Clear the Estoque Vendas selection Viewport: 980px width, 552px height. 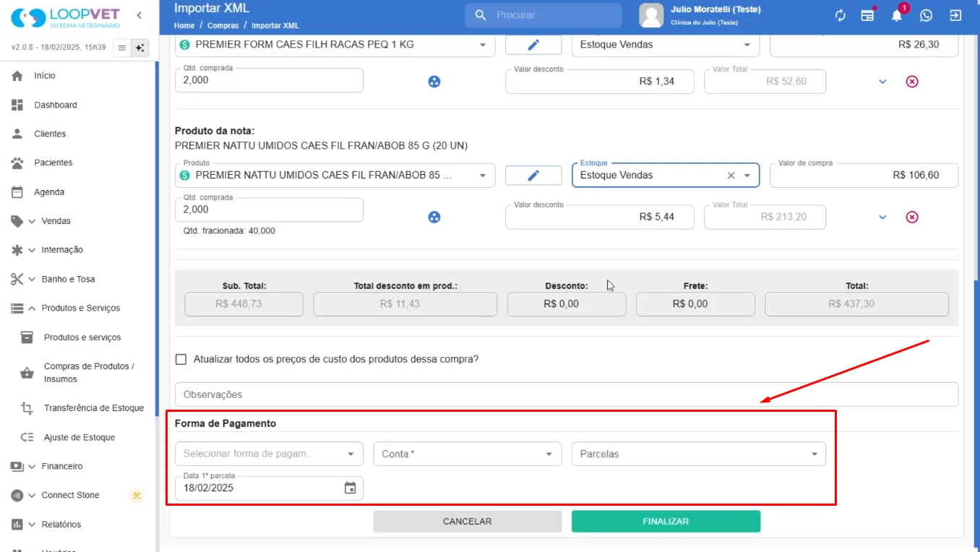pos(731,176)
